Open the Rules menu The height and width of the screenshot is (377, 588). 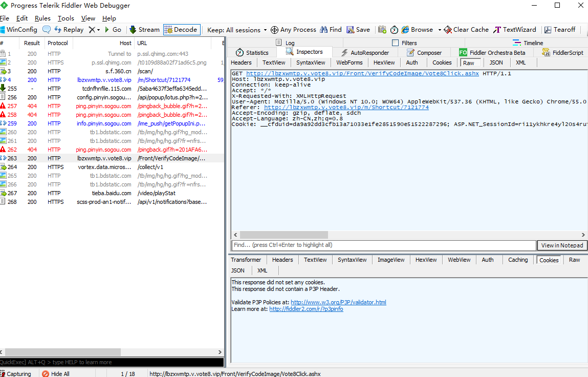coord(43,18)
